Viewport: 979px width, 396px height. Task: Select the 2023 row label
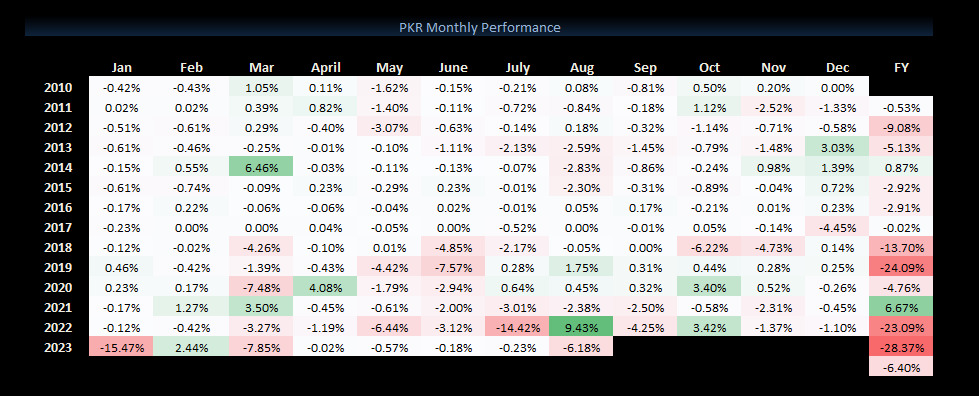coord(58,348)
